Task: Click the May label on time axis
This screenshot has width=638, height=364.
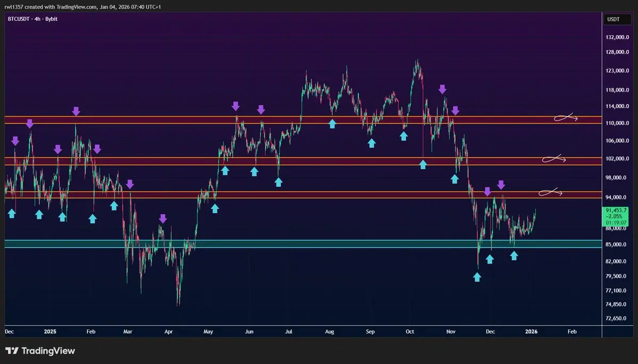Action: coord(209,332)
